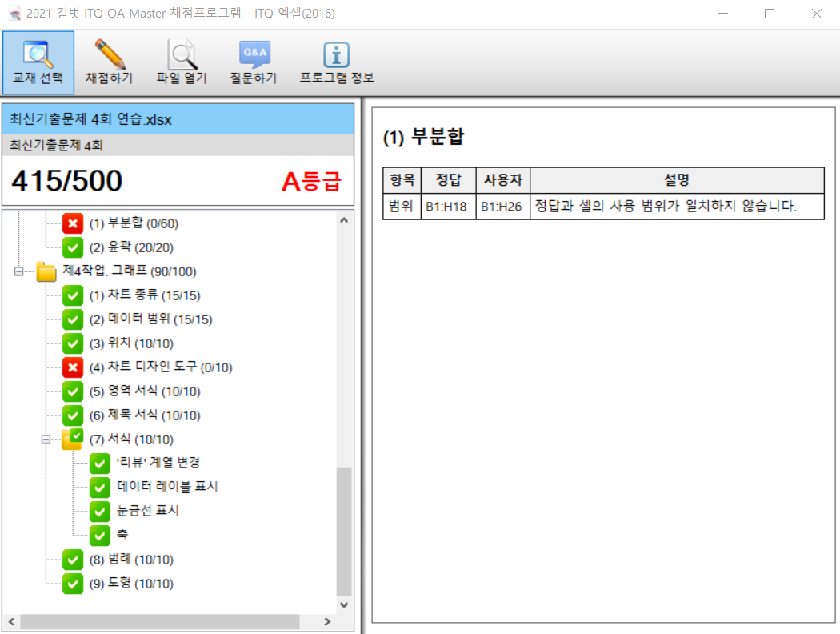
Task: Collapse the 제4작업. 그래프 tree node
Action: (x=18, y=271)
